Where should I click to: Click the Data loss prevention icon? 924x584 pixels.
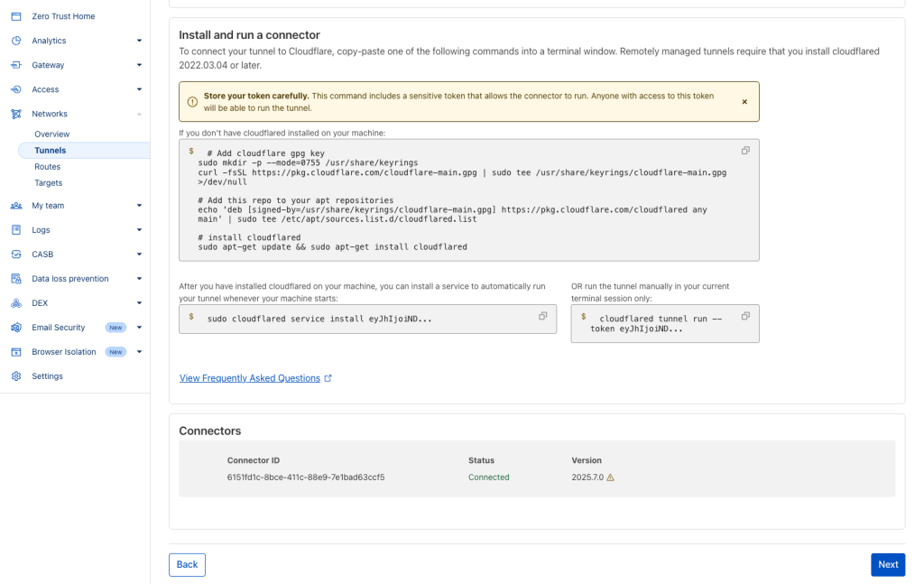tap(16, 279)
